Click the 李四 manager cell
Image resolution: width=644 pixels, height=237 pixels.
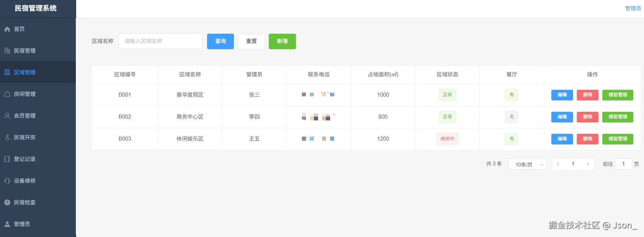pyautogui.click(x=254, y=117)
